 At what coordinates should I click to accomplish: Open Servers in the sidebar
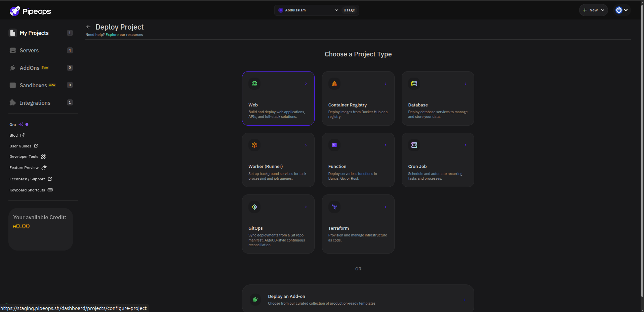[41, 50]
